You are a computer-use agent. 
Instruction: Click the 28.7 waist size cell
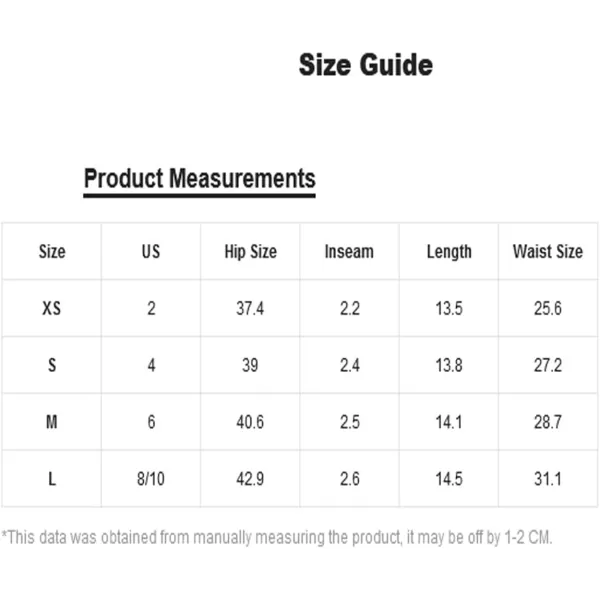click(x=548, y=422)
